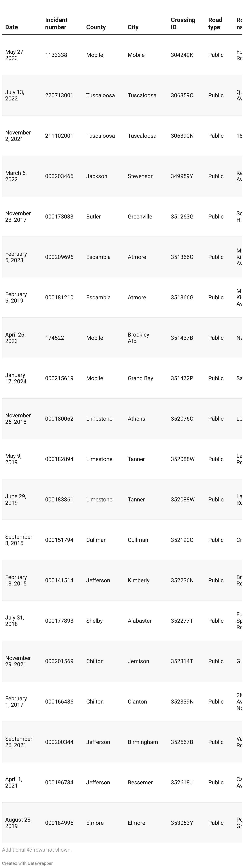
Task: Select incident number 1133338 cell
Action: (x=56, y=55)
